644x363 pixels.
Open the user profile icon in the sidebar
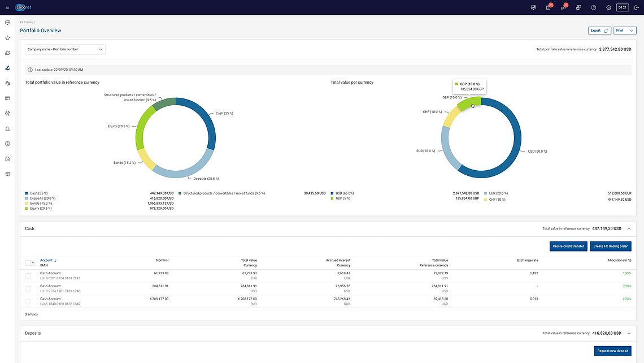7,128
